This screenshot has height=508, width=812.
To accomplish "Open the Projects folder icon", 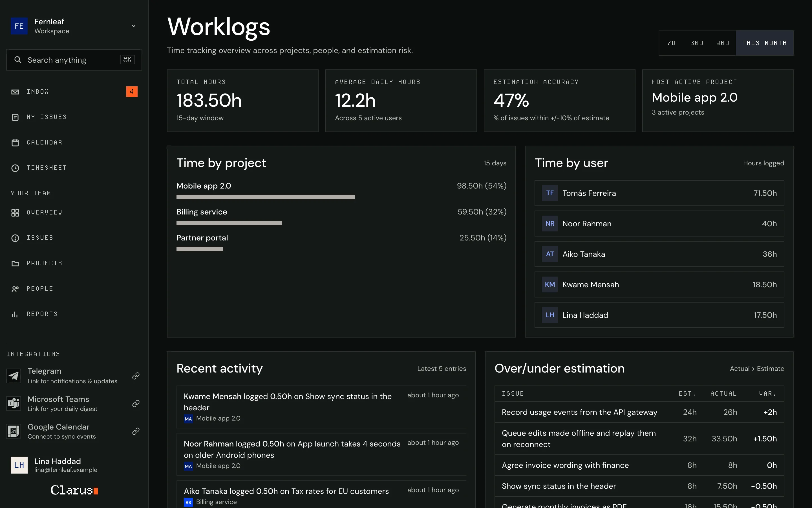I will tap(15, 263).
